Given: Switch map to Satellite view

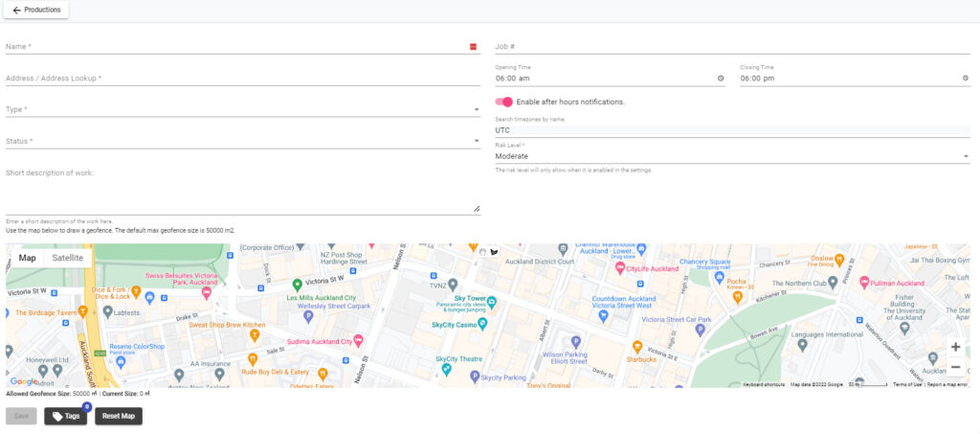Looking at the screenshot, I should pos(68,258).
